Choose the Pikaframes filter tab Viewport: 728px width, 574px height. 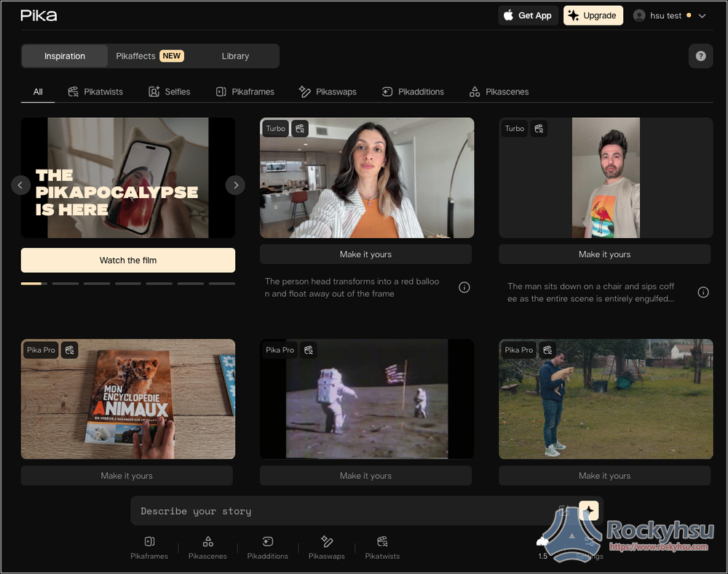tap(245, 92)
